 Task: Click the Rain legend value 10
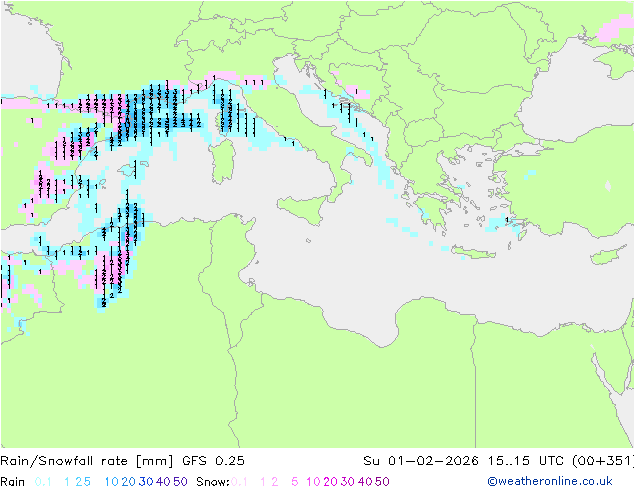pos(112,482)
